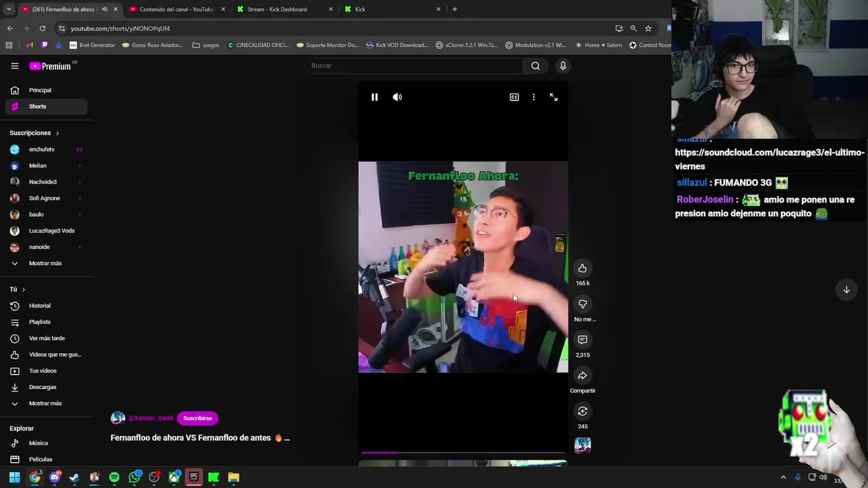The image size is (868, 488).
Task: Open a new browser tab
Action: tap(454, 9)
